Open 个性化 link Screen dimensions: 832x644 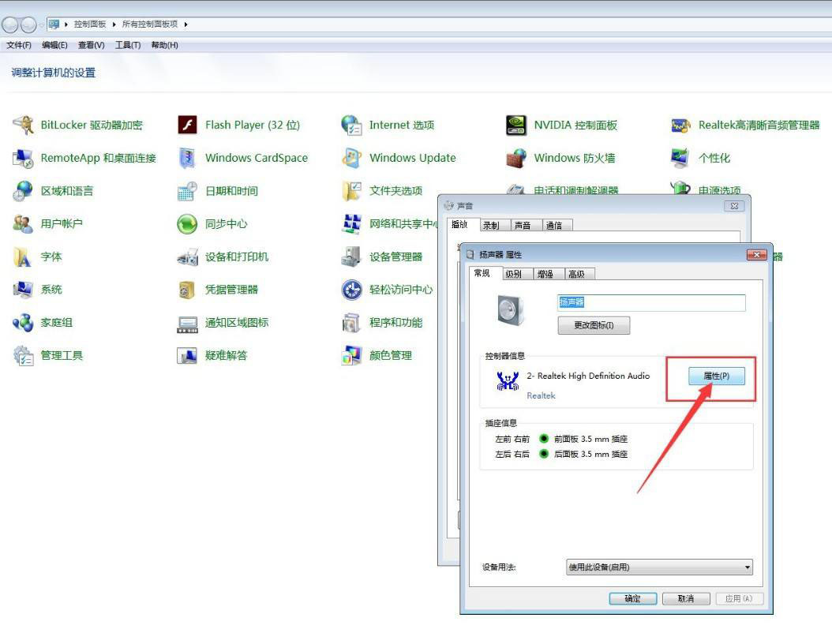[x=714, y=158]
